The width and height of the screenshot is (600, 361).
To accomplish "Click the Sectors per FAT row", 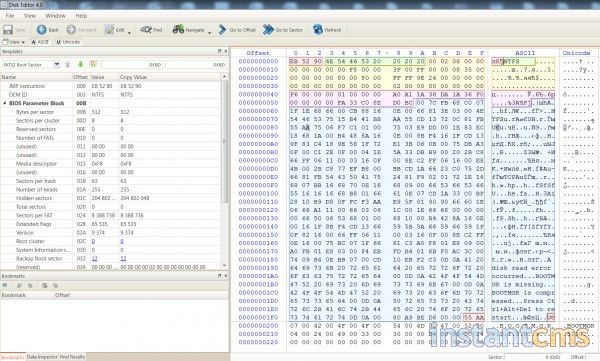I will 111,215.
